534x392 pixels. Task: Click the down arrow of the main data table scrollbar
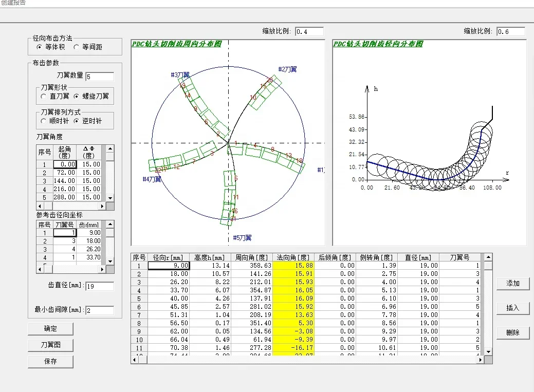click(488, 351)
